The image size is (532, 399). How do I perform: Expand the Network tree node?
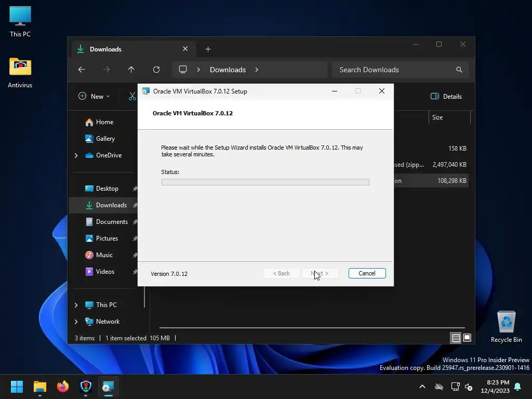pyautogui.click(x=76, y=321)
